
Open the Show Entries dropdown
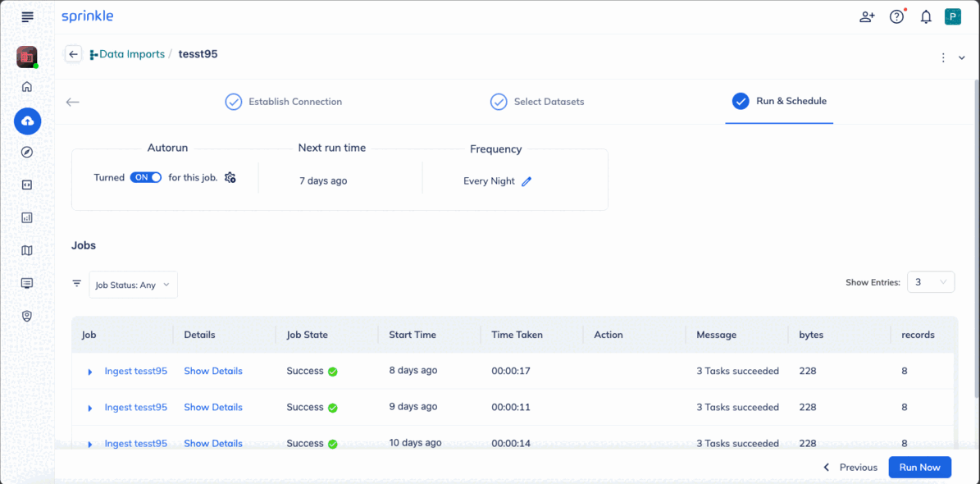point(931,282)
